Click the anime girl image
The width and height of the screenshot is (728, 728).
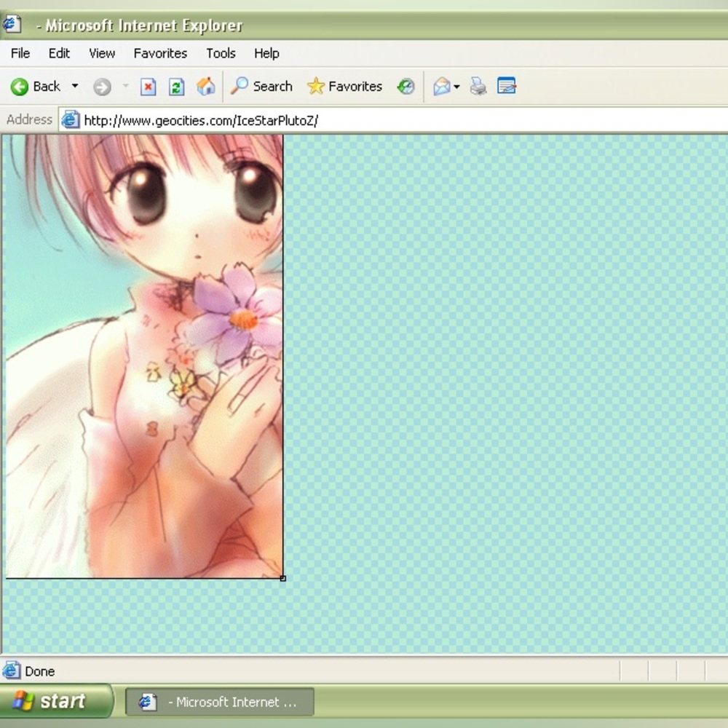[144, 356]
